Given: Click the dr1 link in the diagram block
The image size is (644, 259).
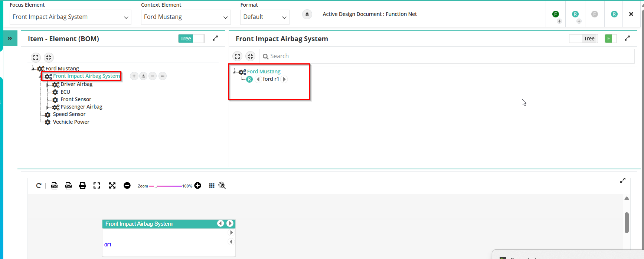Looking at the screenshot, I should point(108,245).
